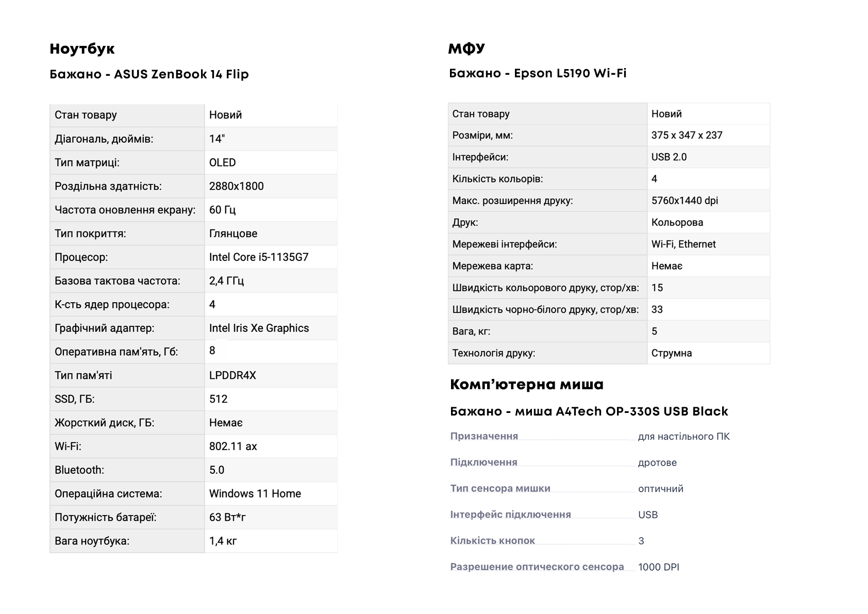Click the Призначення label in mouse specs
This screenshot has height=614, width=868.
coord(484,436)
